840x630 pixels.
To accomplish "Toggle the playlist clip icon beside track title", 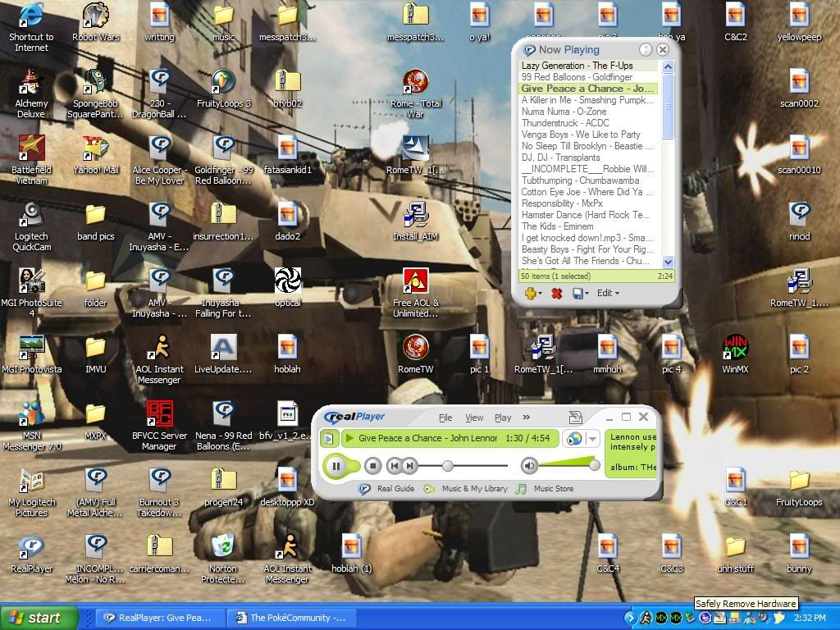I will pos(328,439).
